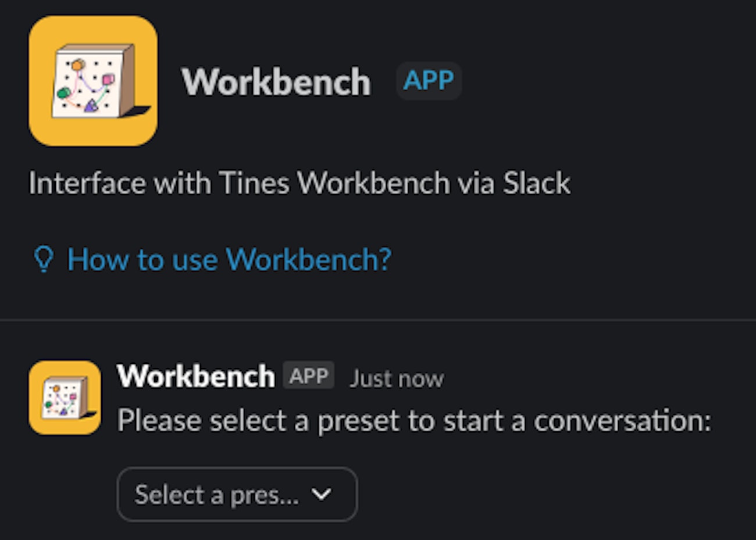
Task: Click the Workbench sender name in message
Action: tap(196, 377)
